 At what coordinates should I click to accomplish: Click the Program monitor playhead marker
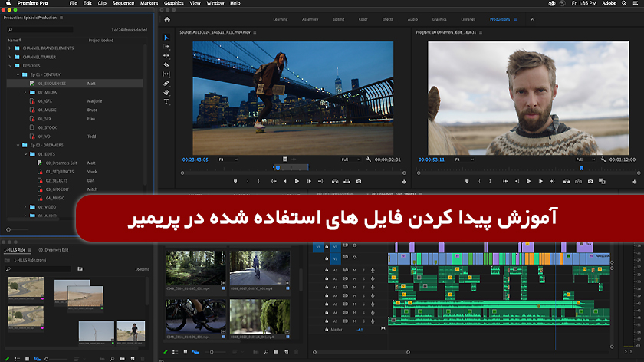coord(581,168)
